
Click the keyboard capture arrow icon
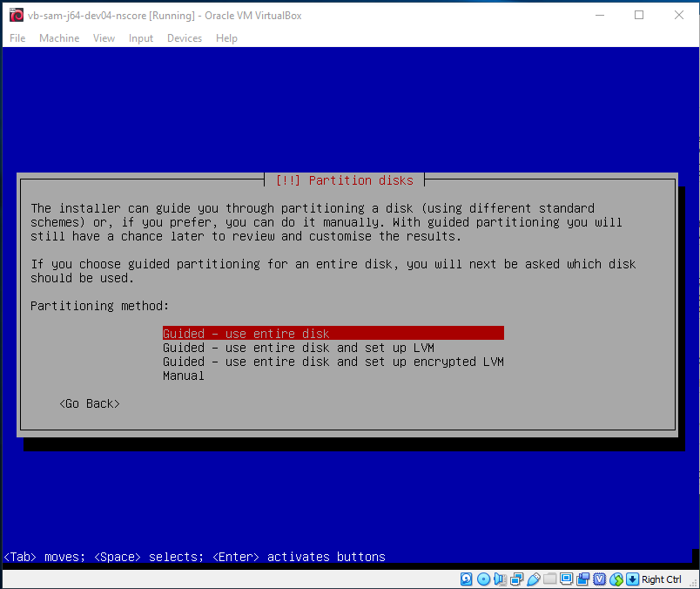(x=632, y=579)
